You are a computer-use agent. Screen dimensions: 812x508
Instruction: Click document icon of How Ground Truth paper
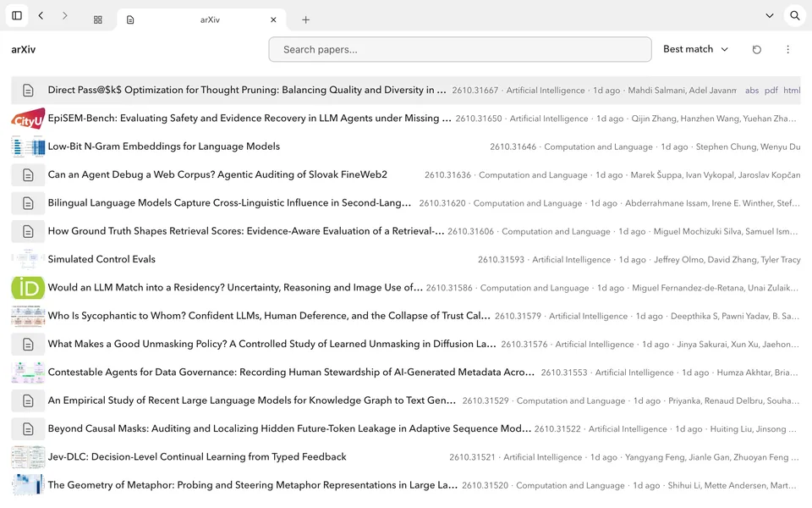[28, 231]
